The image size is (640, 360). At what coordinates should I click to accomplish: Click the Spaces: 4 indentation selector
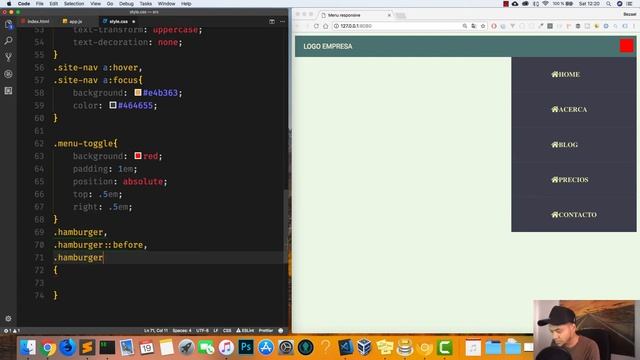pyautogui.click(x=182, y=331)
